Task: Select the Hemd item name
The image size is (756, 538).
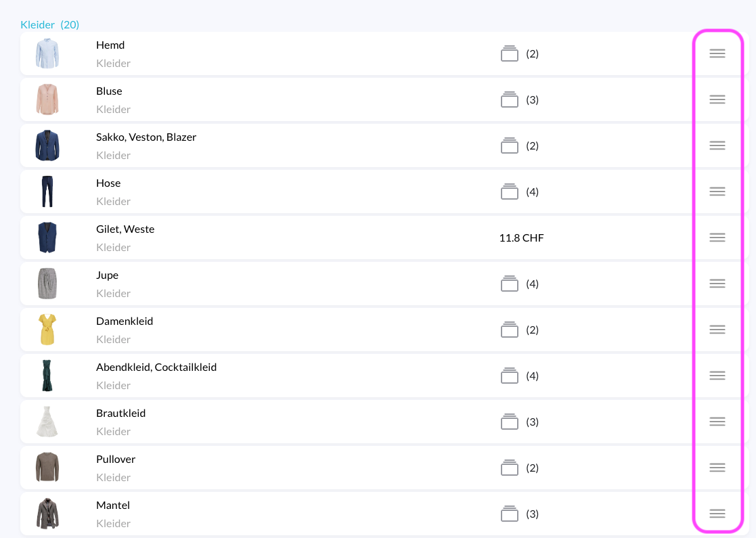Action: coord(110,45)
